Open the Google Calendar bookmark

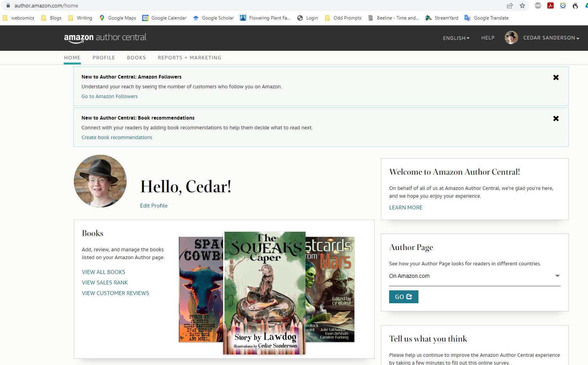(x=164, y=18)
